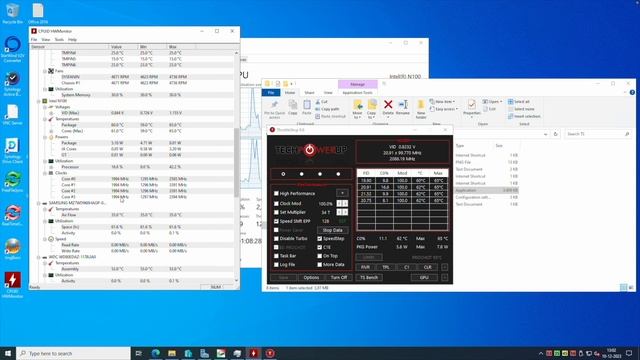
Task: Collapse the Fans node in HWMonitor
Action: [x=45, y=71]
